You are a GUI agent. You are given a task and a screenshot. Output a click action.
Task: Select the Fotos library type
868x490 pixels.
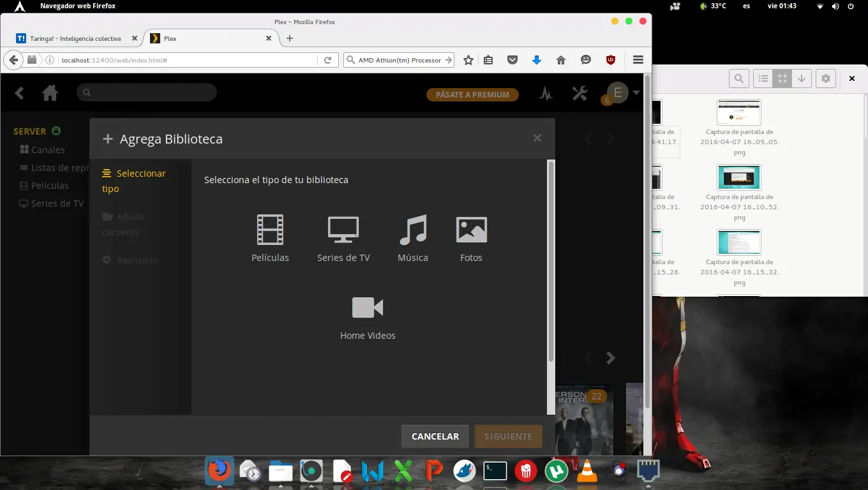[472, 239]
